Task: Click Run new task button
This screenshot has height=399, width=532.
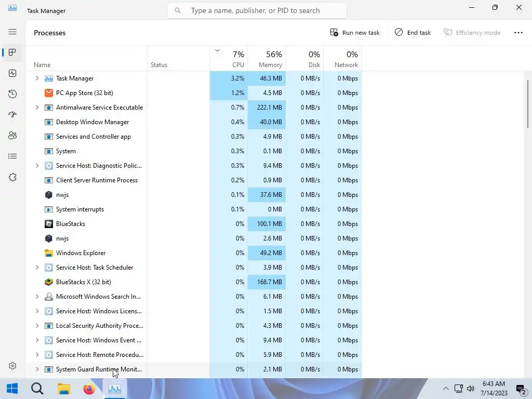Action: coord(355,33)
